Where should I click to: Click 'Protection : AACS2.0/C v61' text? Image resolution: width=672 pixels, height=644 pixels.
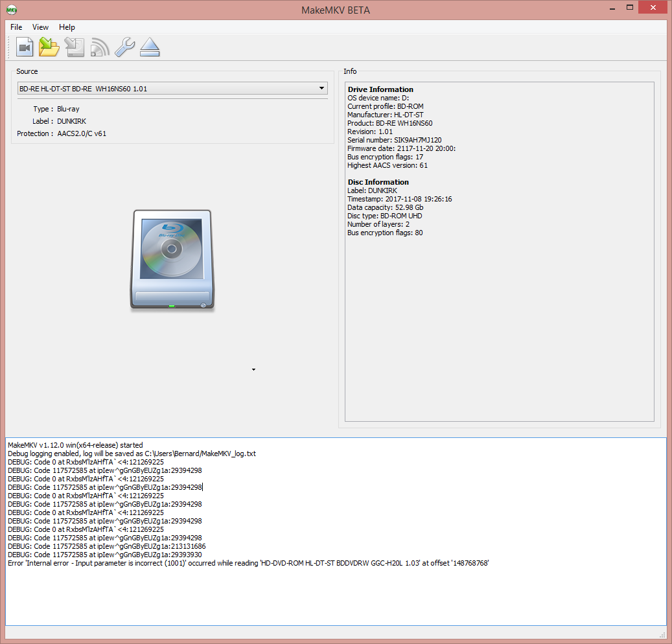[62, 133]
